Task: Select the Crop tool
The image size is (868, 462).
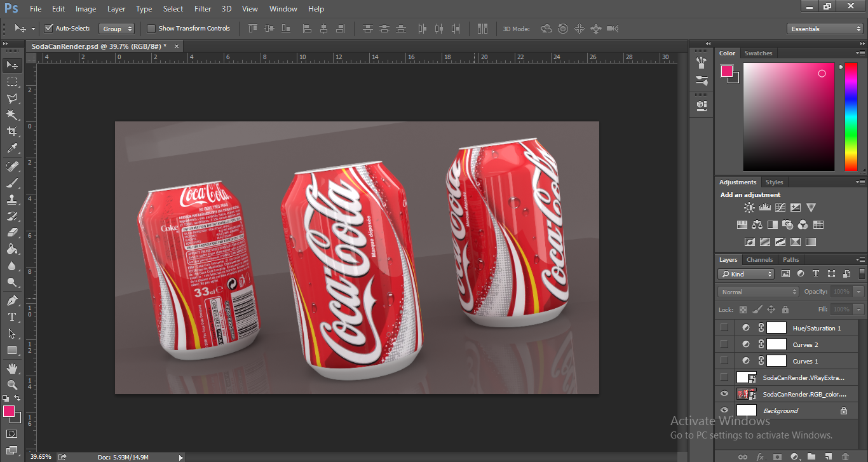Action: (x=12, y=132)
